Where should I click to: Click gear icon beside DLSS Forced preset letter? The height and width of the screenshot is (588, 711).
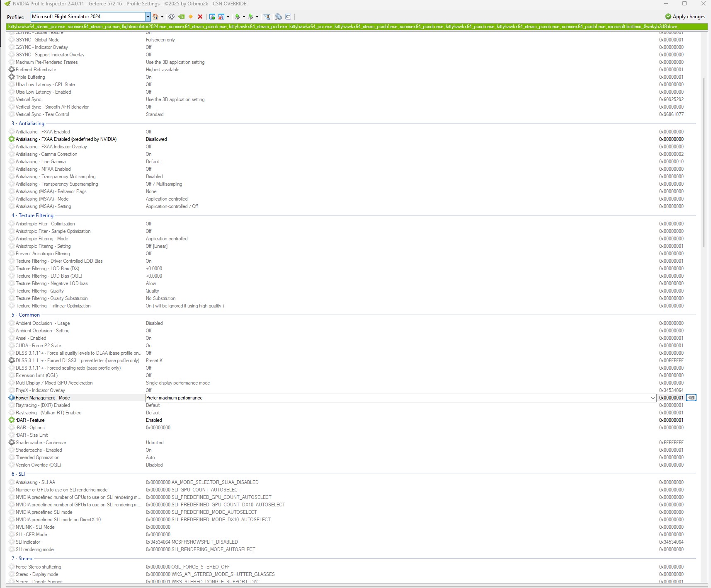point(12,361)
